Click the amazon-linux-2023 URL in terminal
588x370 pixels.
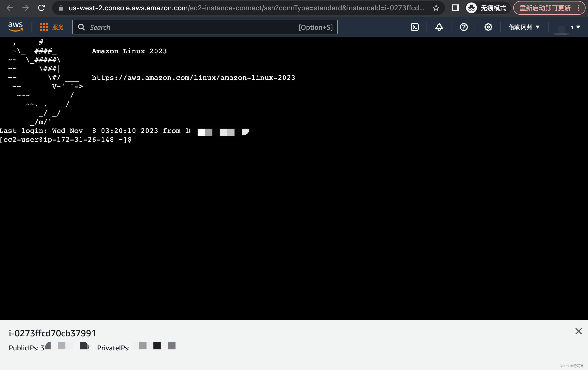click(193, 78)
